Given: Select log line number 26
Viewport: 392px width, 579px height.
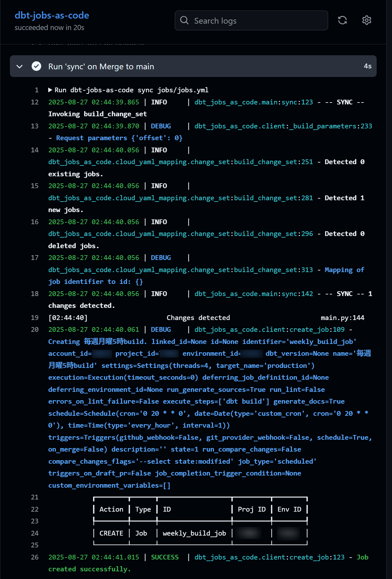Looking at the screenshot, I should click(35, 557).
